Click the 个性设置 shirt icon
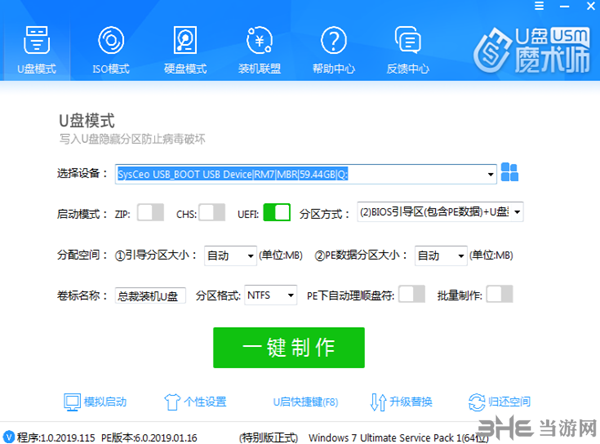 coord(172,402)
